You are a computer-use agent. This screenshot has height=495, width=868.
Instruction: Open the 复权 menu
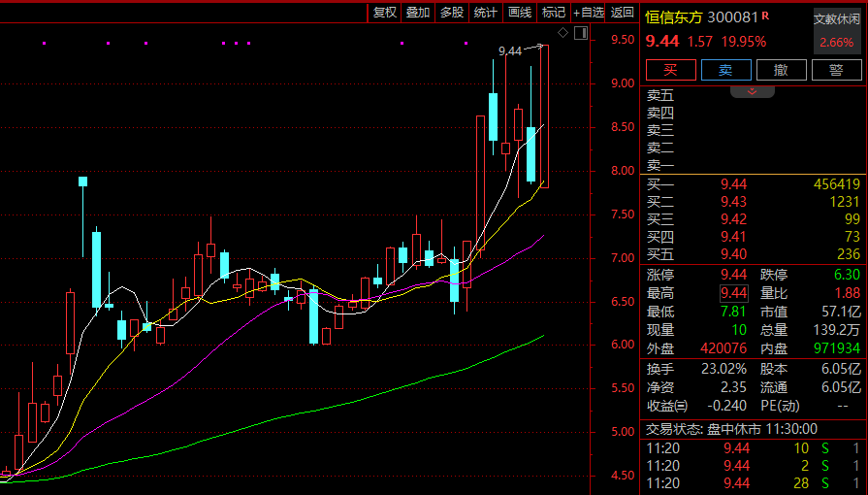(x=385, y=13)
